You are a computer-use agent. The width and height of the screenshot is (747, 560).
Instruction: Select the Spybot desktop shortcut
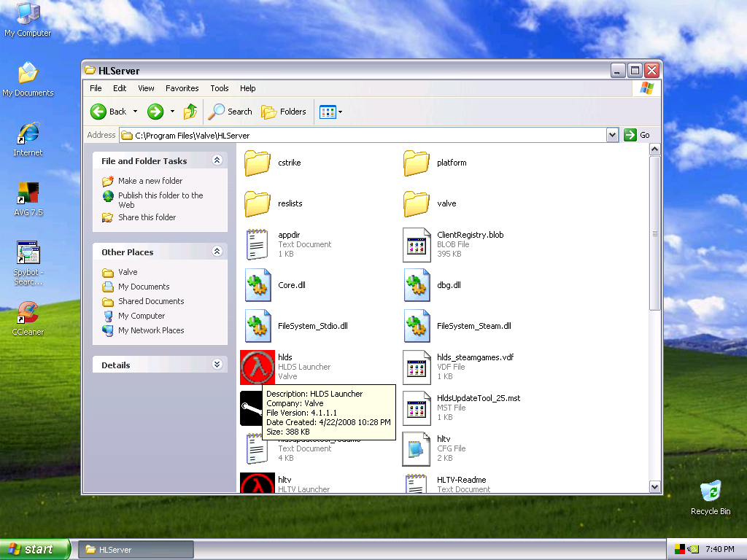click(x=28, y=264)
